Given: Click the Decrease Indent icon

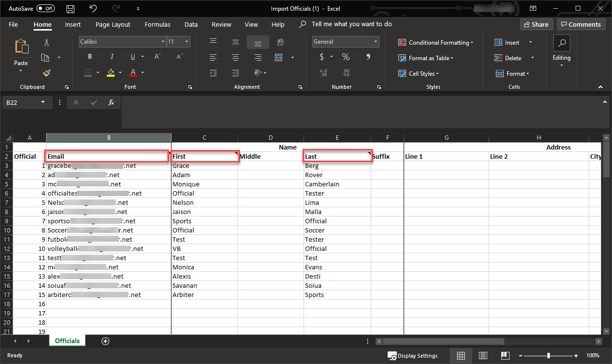Looking at the screenshot, I should pos(213,73).
